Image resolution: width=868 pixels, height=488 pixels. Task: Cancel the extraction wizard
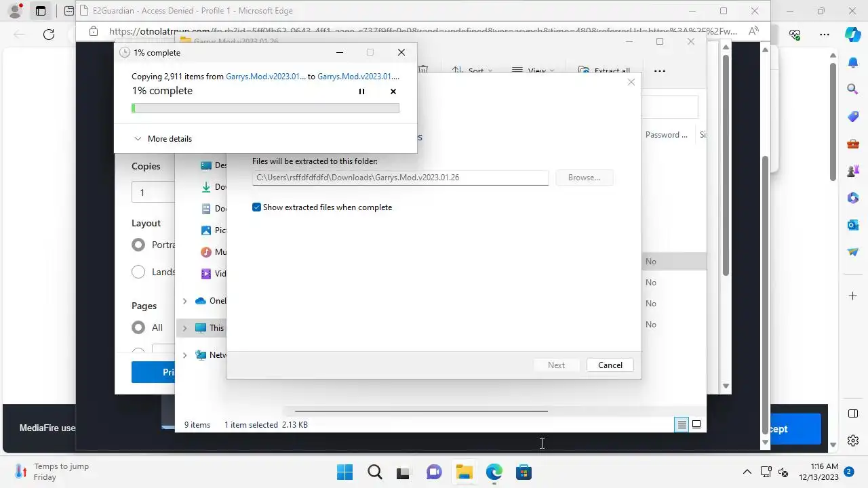pyautogui.click(x=610, y=365)
